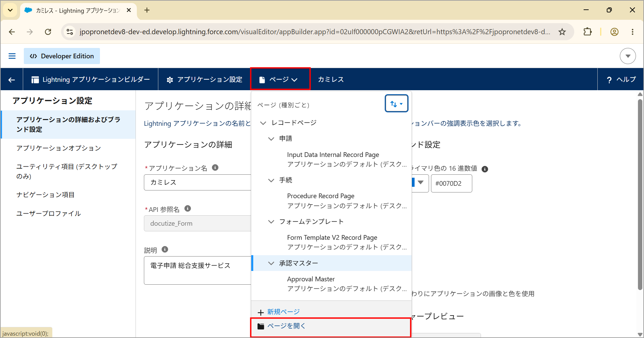Open the tab search dropdown
Viewport: 644px width, 338px height.
point(10,10)
